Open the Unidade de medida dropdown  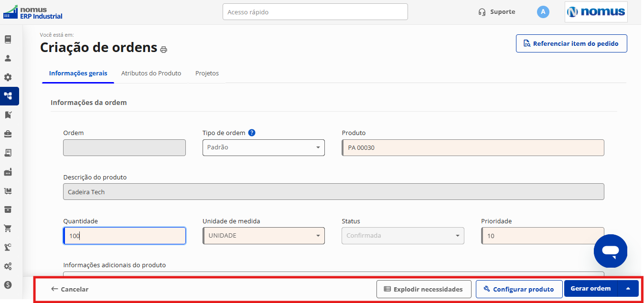tap(264, 236)
